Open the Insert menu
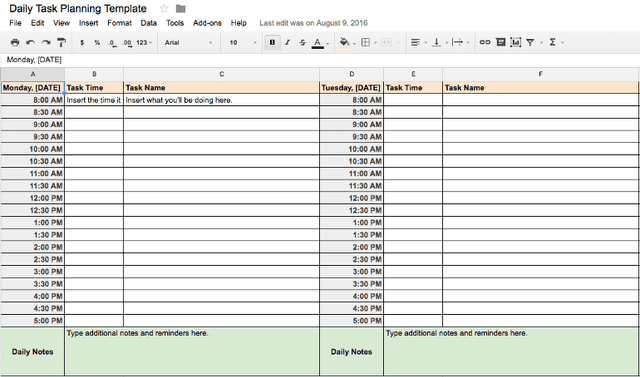 tap(89, 23)
